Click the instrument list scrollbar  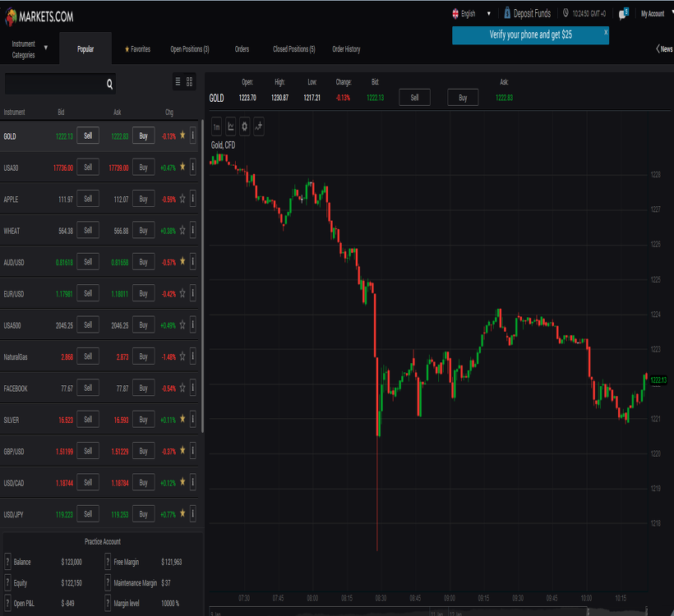click(202, 276)
